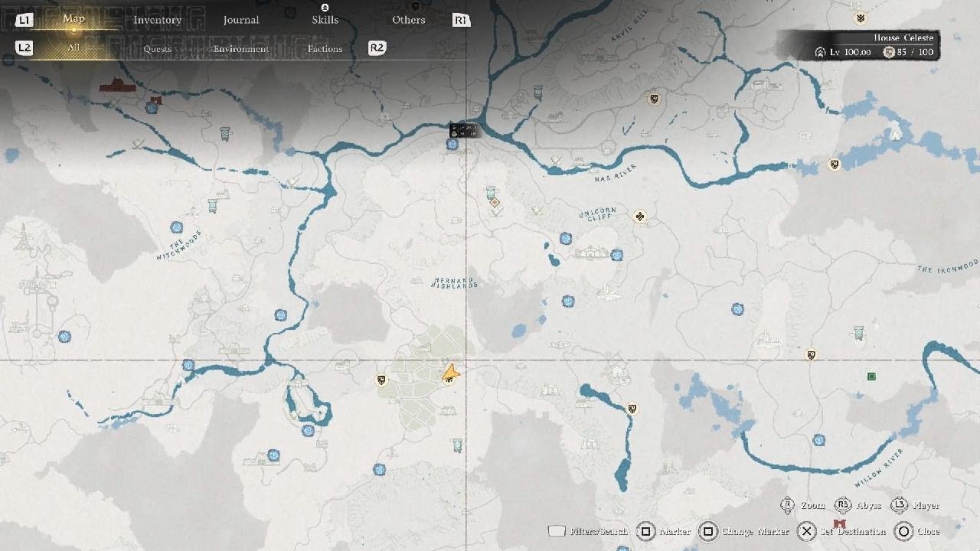Click the Marker label
The height and width of the screenshot is (551, 980).
(675, 531)
